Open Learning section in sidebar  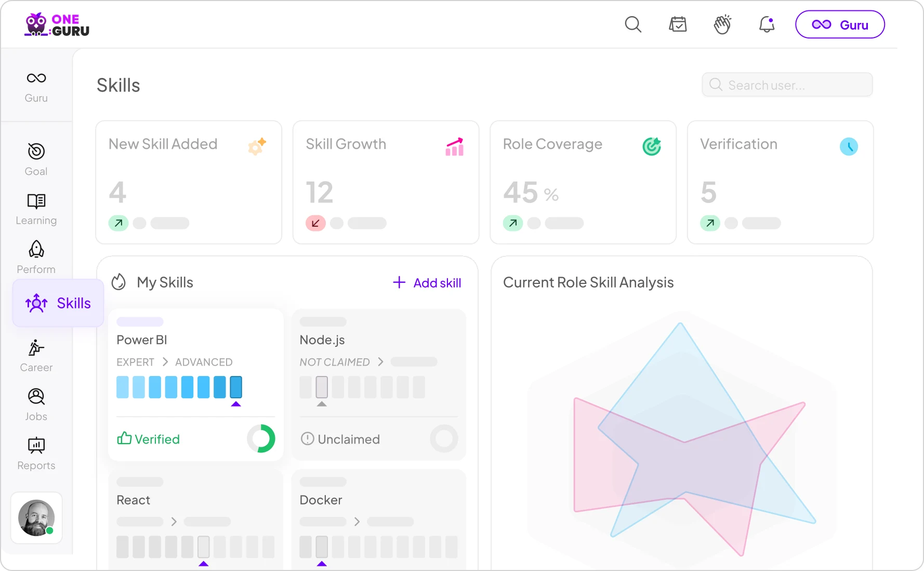pos(36,209)
